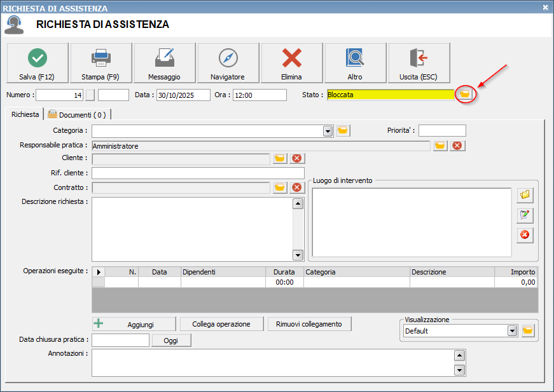Edit the Luogo di intervento location

click(x=525, y=215)
